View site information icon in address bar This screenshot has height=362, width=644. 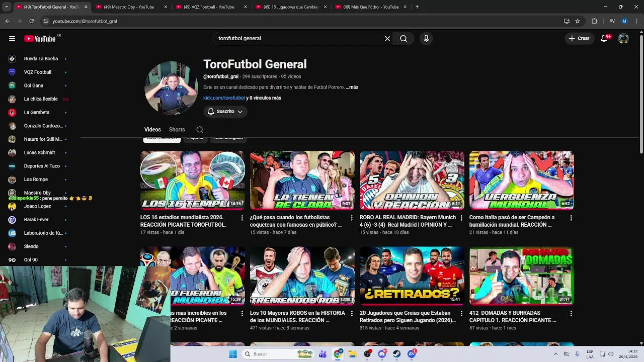pos(46,21)
